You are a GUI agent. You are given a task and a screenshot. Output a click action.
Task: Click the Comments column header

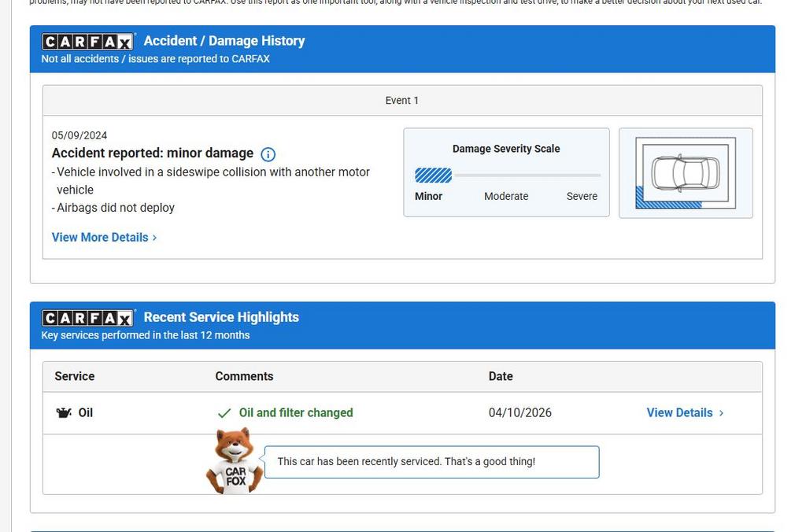point(244,376)
